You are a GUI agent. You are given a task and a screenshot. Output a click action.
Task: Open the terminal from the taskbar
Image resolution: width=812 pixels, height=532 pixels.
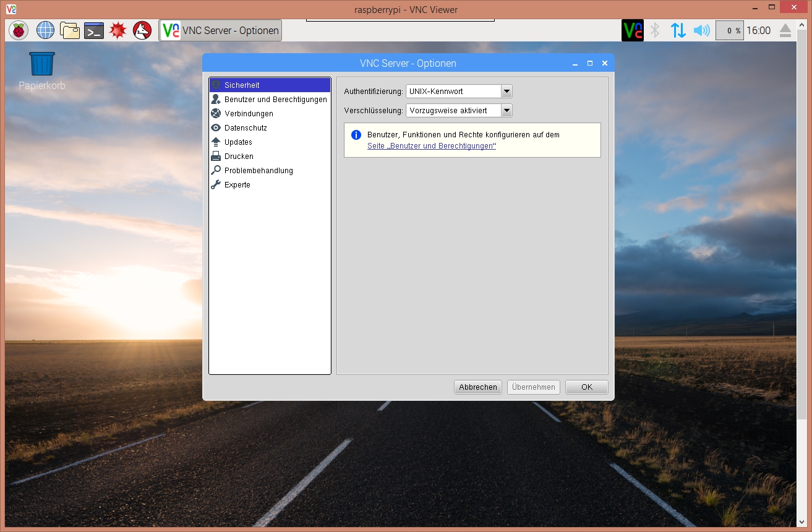(x=94, y=30)
